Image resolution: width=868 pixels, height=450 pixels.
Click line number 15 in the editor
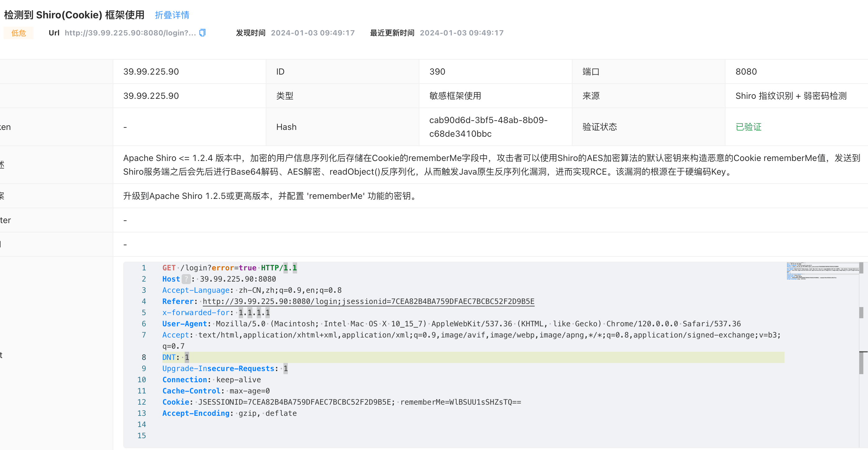[x=142, y=435]
